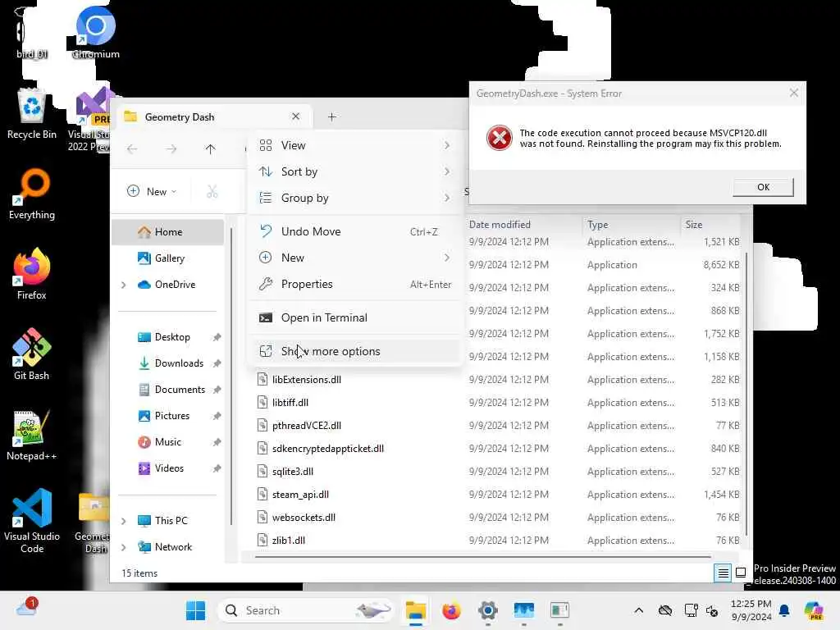840x630 pixels.
Task: Go up one folder level
Action: (210, 149)
